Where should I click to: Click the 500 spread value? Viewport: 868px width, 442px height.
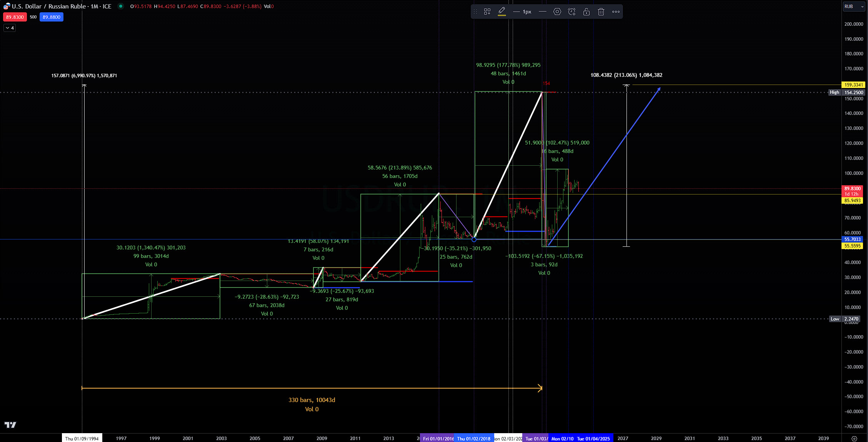click(x=33, y=17)
